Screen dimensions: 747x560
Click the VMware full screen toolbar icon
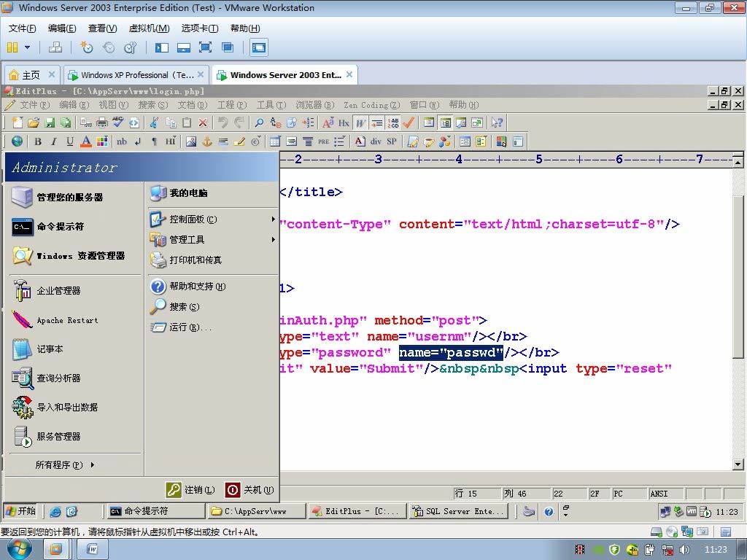coord(205,47)
